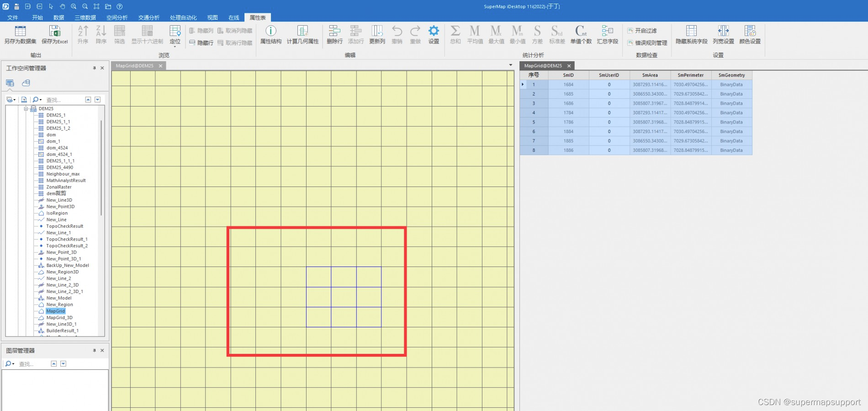Switch to the 处理自动化 ribbon tab
The image size is (868, 411).
tap(183, 17)
